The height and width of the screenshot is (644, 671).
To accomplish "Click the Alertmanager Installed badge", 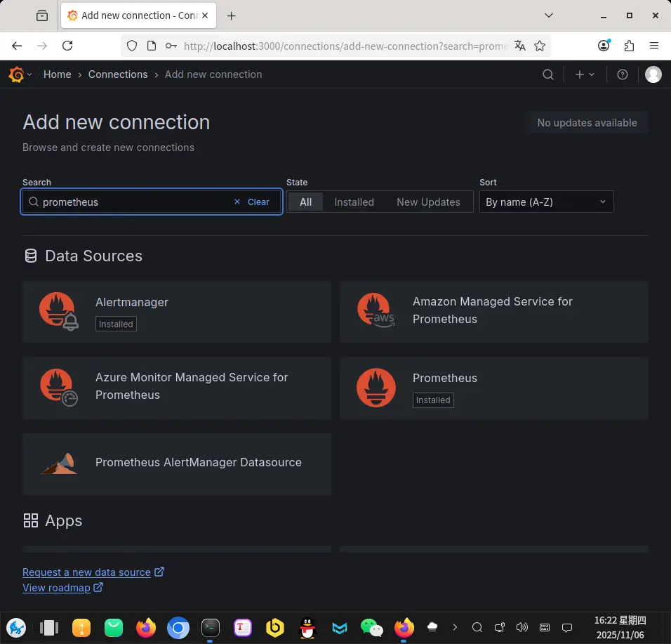I will 116,324.
